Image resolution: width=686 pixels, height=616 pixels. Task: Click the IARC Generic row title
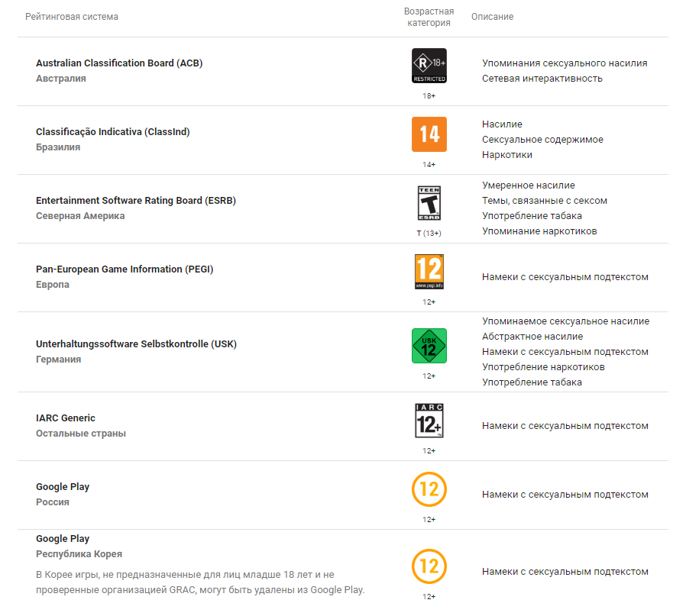tap(66, 418)
